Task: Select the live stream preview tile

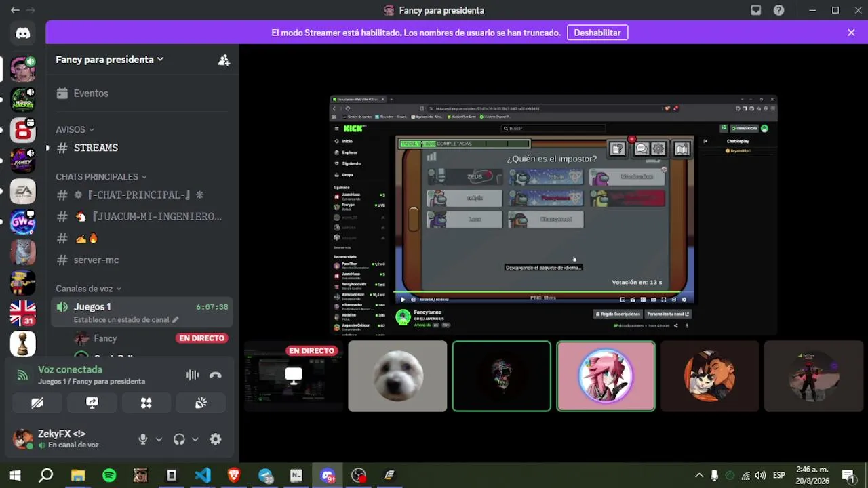Action: tap(294, 376)
